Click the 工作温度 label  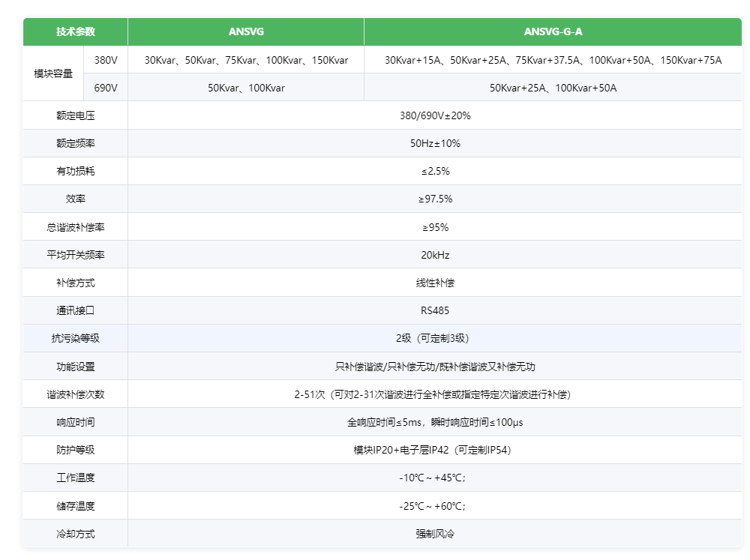click(x=76, y=478)
